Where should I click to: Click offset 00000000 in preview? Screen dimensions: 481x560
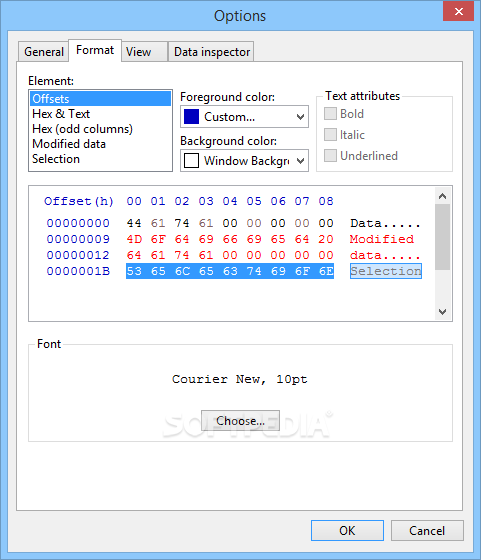pos(78,223)
